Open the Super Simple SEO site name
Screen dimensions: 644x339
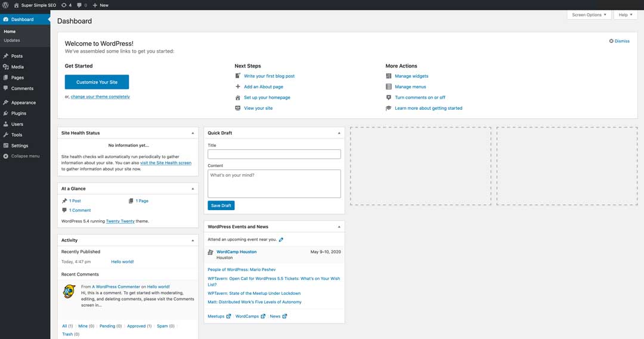click(x=39, y=5)
